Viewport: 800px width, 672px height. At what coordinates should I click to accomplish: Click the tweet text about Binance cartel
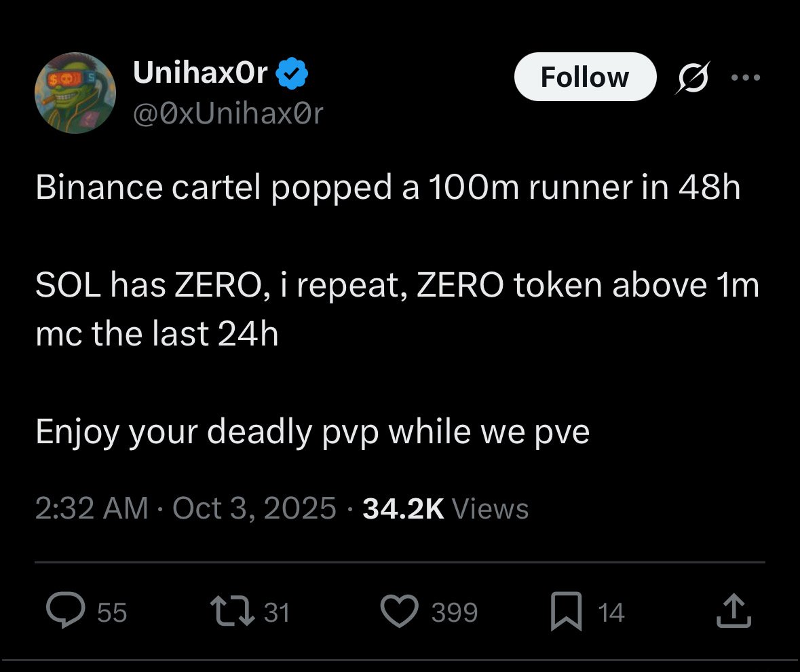[x=387, y=188]
